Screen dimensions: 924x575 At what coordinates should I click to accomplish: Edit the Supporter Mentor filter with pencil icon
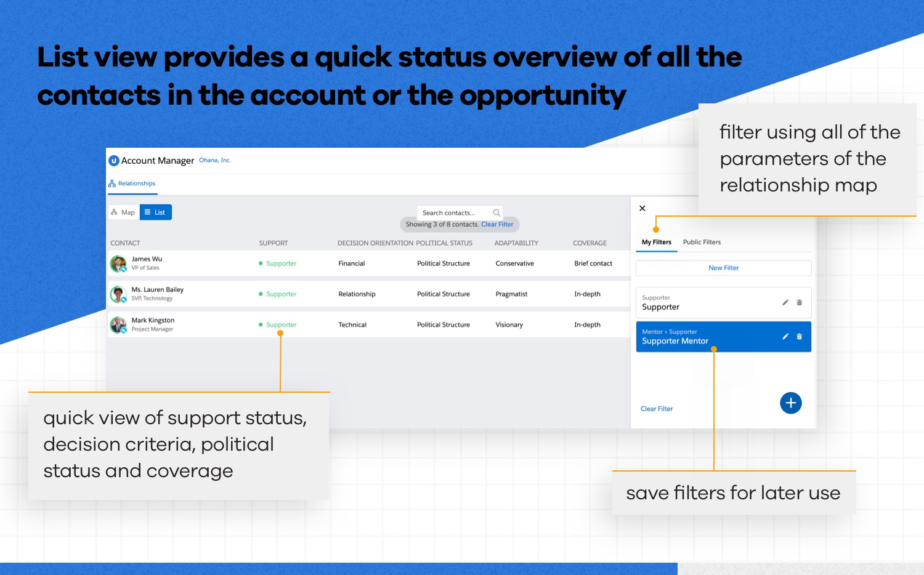[x=785, y=336]
